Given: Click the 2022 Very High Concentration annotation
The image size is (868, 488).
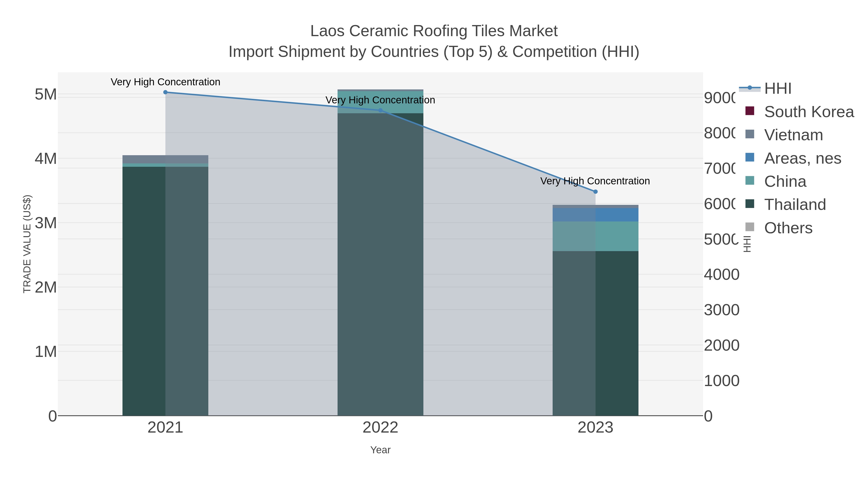Looking at the screenshot, I should pyautogui.click(x=380, y=100).
